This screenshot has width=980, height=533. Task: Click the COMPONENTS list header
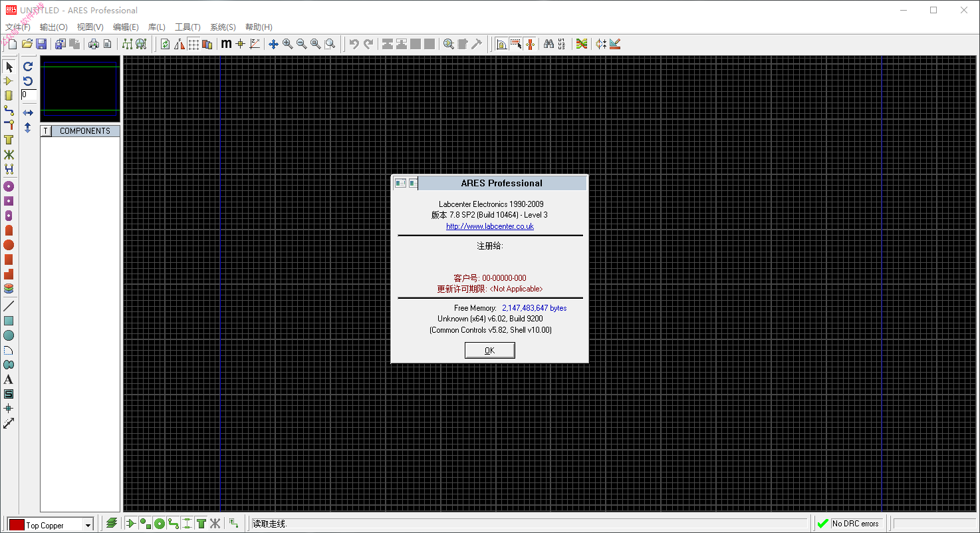coord(85,131)
